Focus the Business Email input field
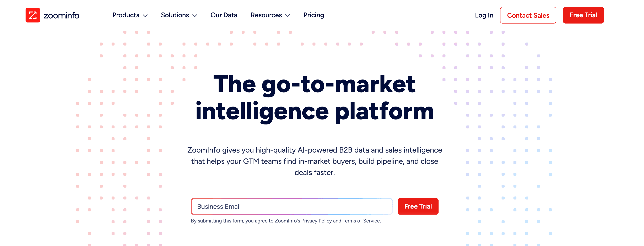This screenshot has width=644, height=246. (291, 206)
